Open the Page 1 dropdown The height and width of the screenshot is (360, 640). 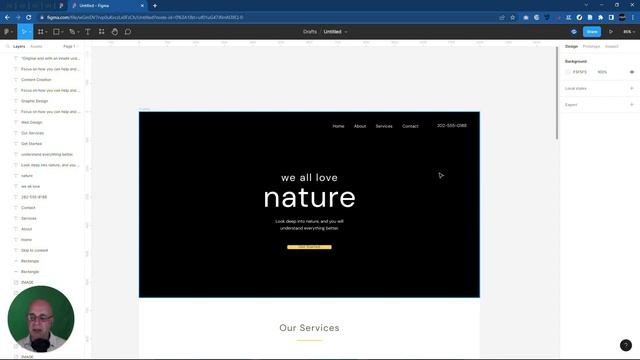[x=70, y=47]
